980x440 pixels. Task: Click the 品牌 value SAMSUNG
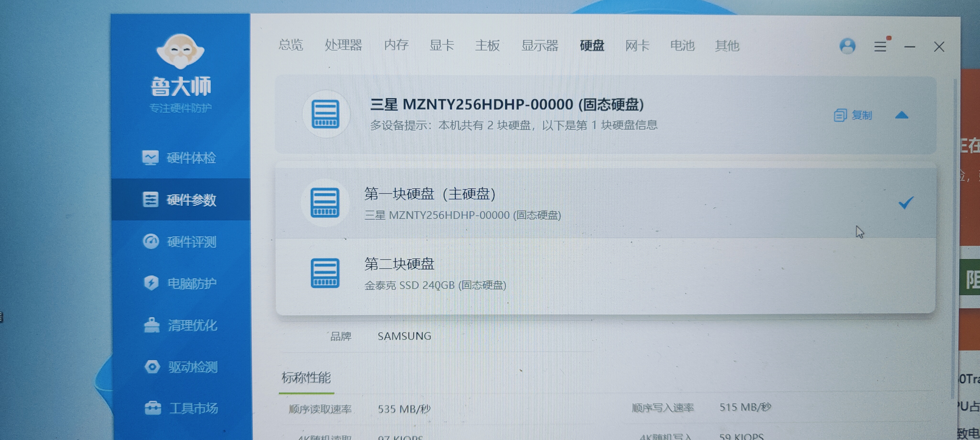point(404,336)
